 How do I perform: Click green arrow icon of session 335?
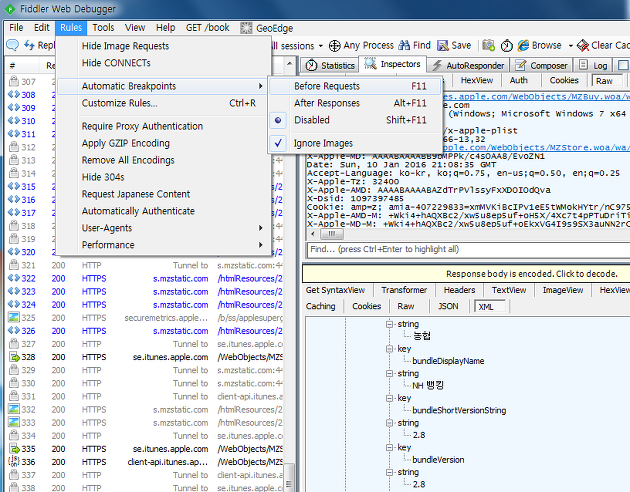click(x=14, y=448)
